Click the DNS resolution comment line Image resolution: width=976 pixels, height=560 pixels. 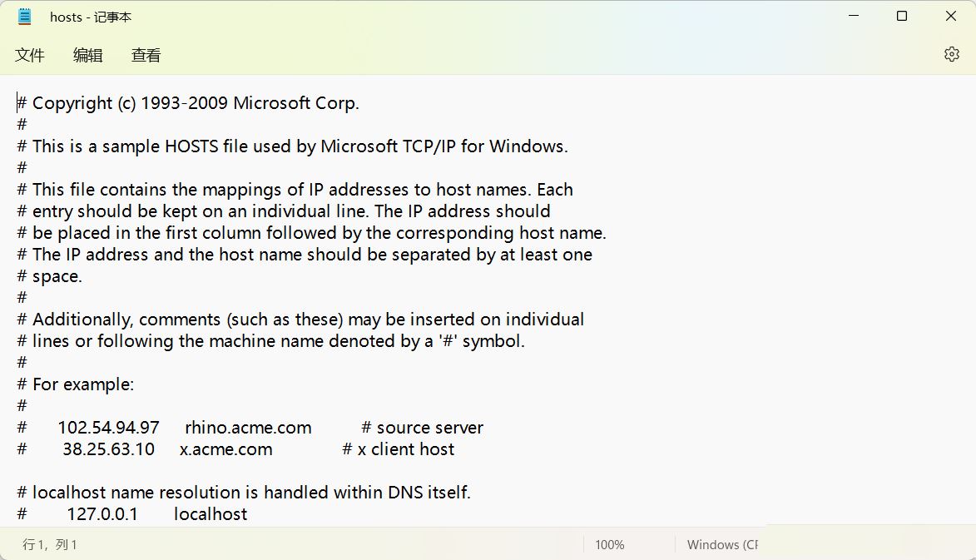click(243, 492)
